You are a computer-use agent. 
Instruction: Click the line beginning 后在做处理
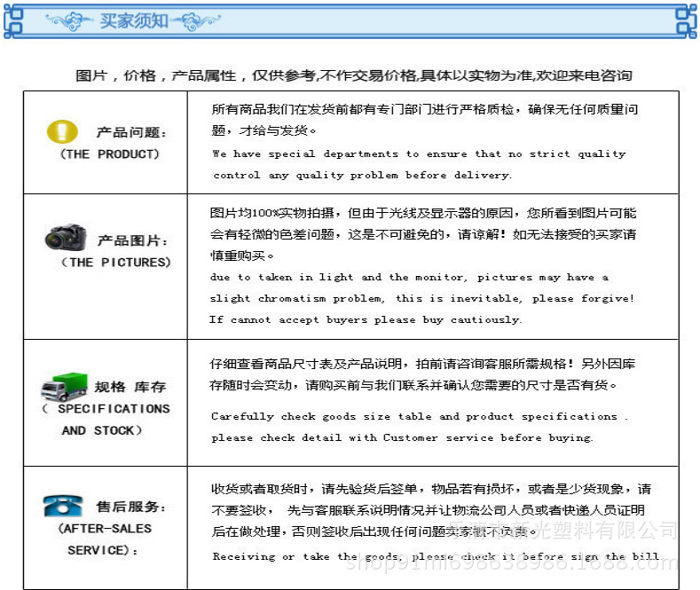point(374,531)
